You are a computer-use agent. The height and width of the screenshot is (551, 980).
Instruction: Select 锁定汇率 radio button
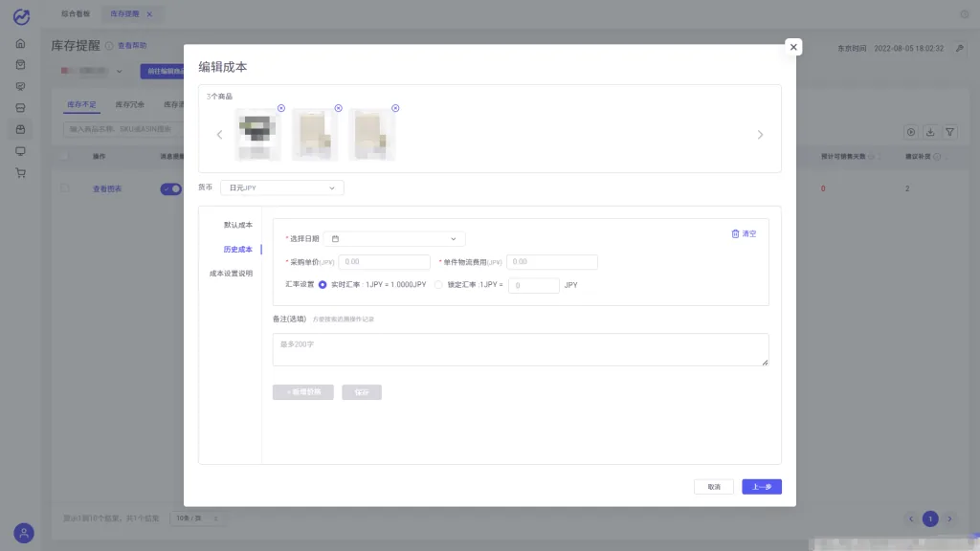click(438, 285)
